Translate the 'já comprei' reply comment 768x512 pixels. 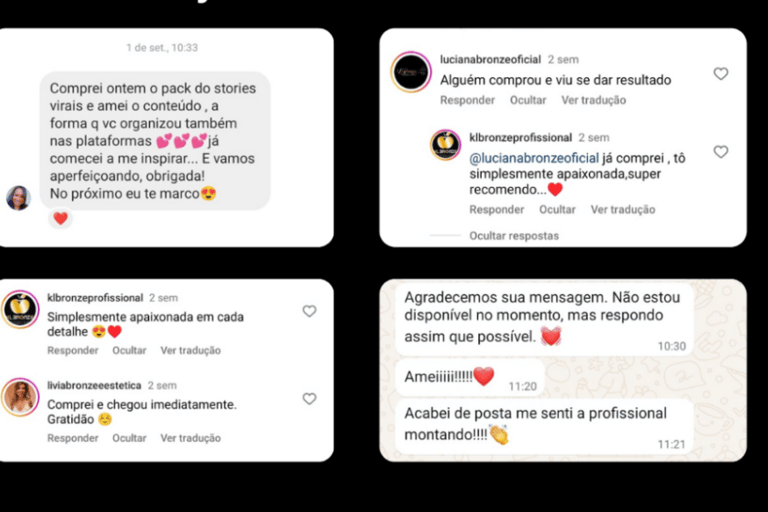click(623, 210)
